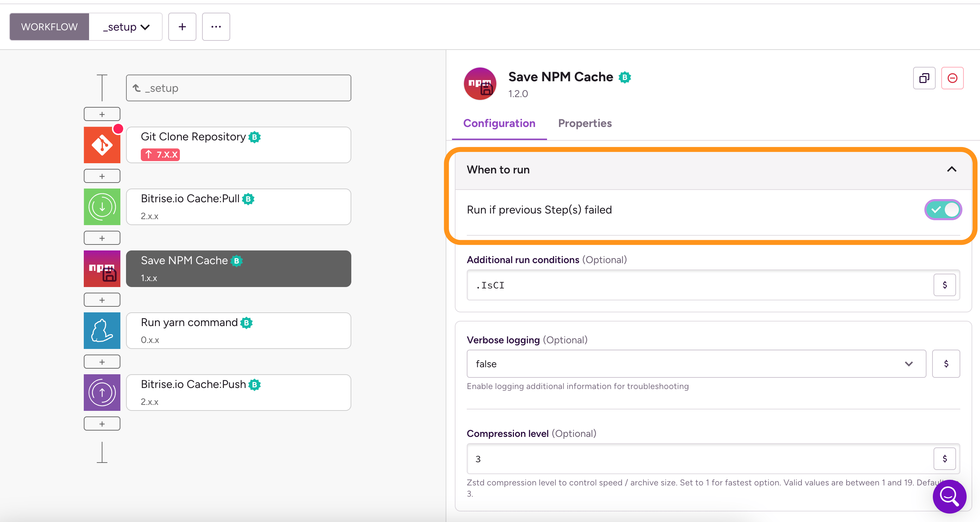Select the Bitrise.io Cache:Pull step icon
The height and width of the screenshot is (522, 980).
[102, 207]
